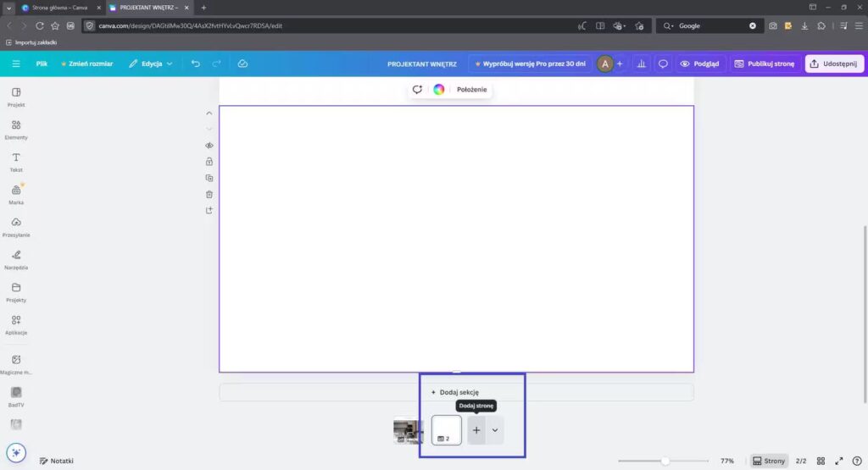The width and height of the screenshot is (868, 470).
Task: Open the Zmień rozmiar menu
Action: coord(87,64)
